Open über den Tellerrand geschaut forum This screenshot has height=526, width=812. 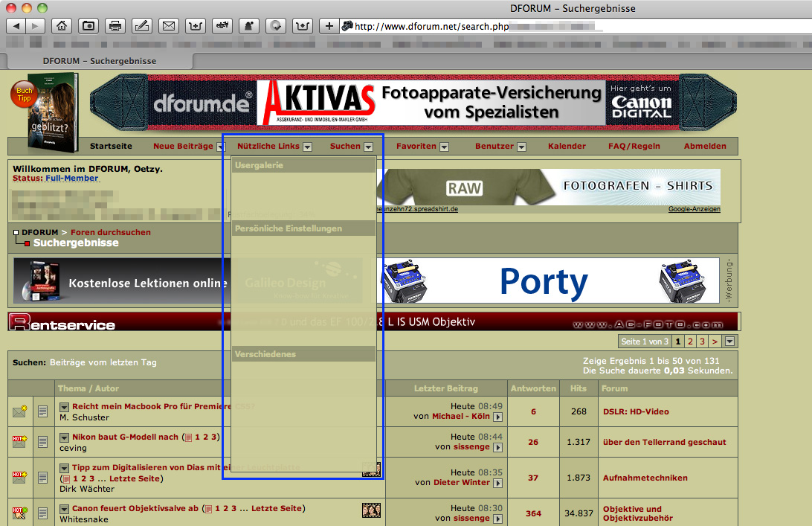point(665,442)
